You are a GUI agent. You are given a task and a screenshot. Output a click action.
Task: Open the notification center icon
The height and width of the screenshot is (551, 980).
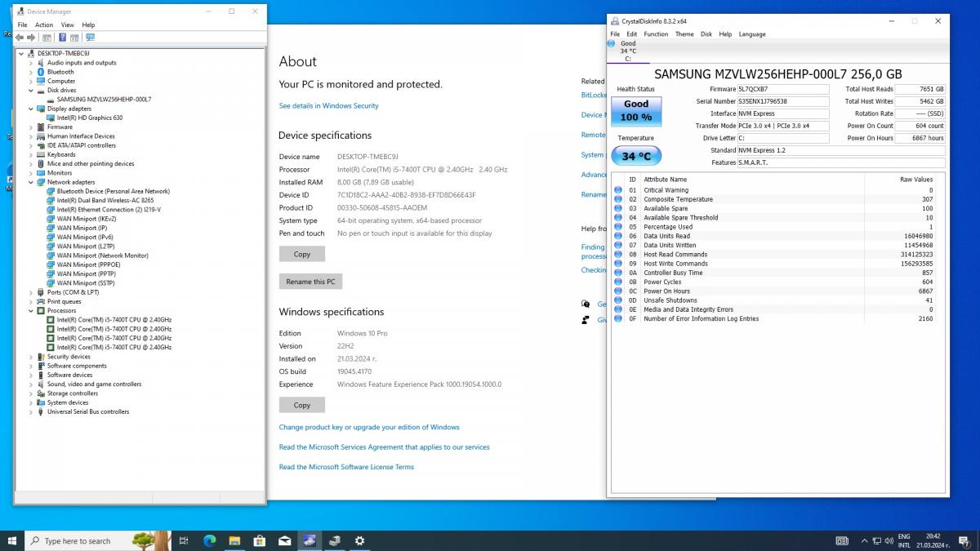click(964, 540)
